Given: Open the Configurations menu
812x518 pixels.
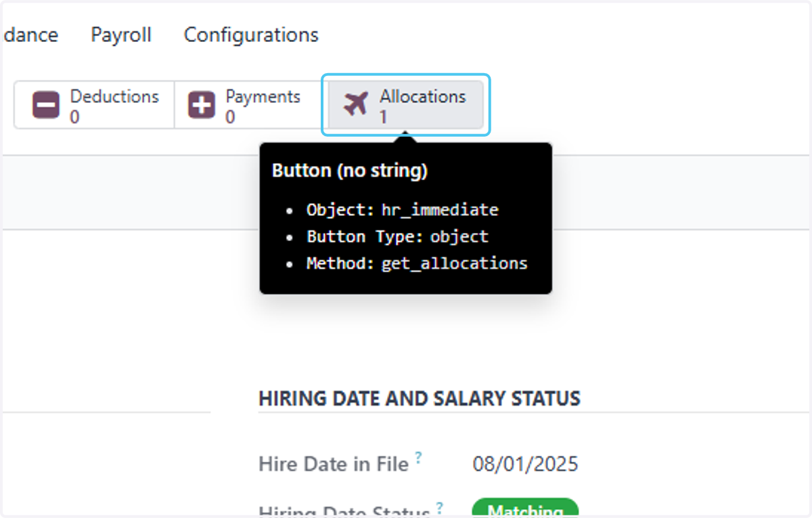Looking at the screenshot, I should click(x=251, y=35).
